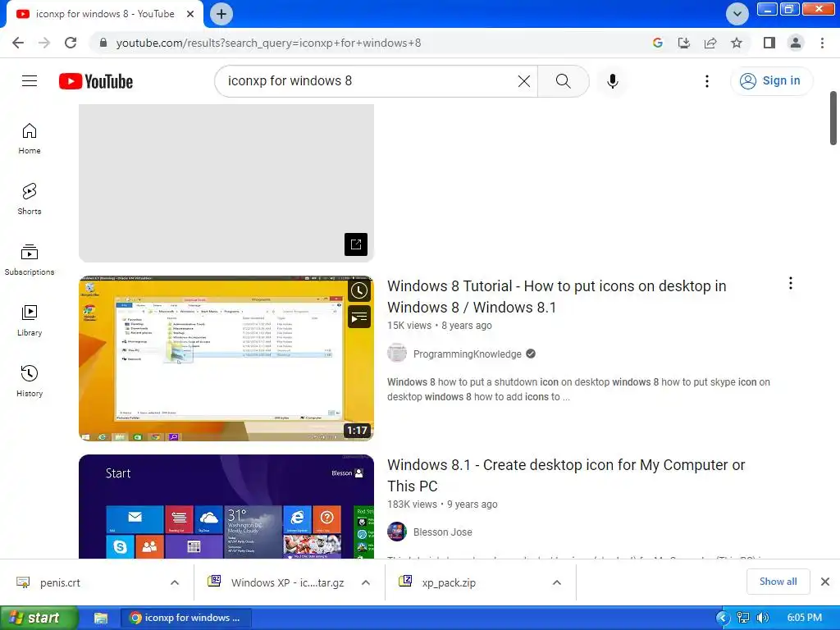Click the address bar URL
The height and width of the screenshot is (630, 840).
tap(268, 43)
